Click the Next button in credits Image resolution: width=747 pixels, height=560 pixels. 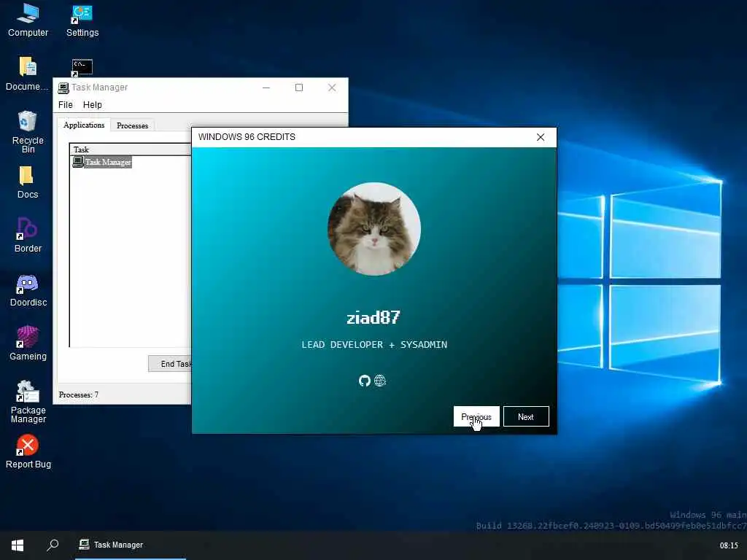click(526, 416)
